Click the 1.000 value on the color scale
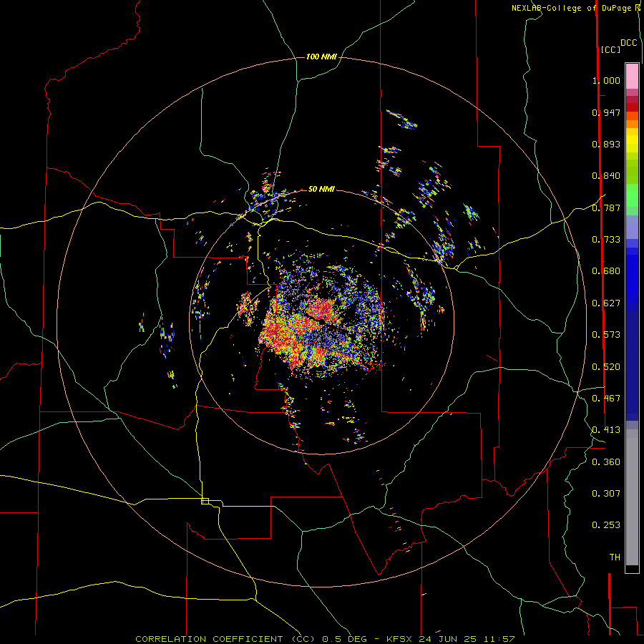The image size is (644, 644). [606, 80]
